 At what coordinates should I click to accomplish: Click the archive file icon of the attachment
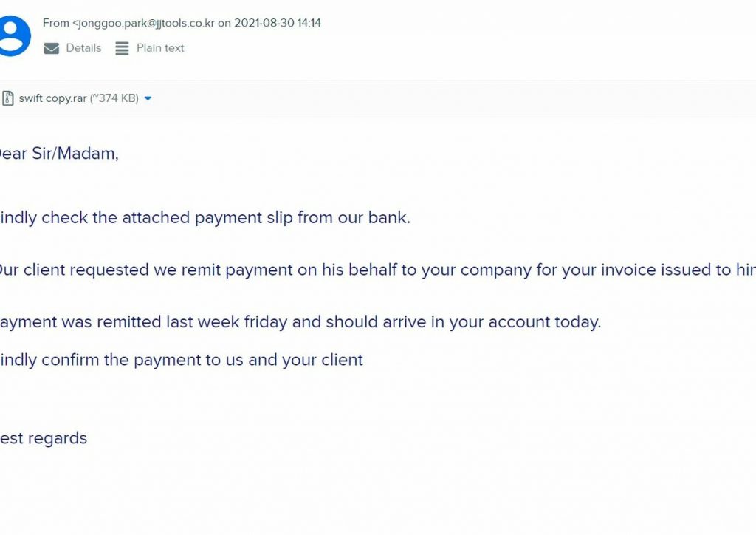(x=7, y=98)
